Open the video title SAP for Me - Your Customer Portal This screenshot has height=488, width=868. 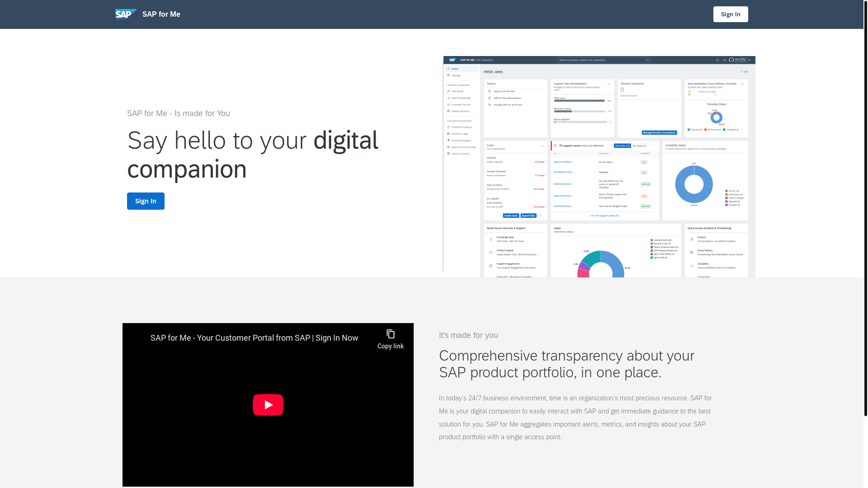[254, 338]
